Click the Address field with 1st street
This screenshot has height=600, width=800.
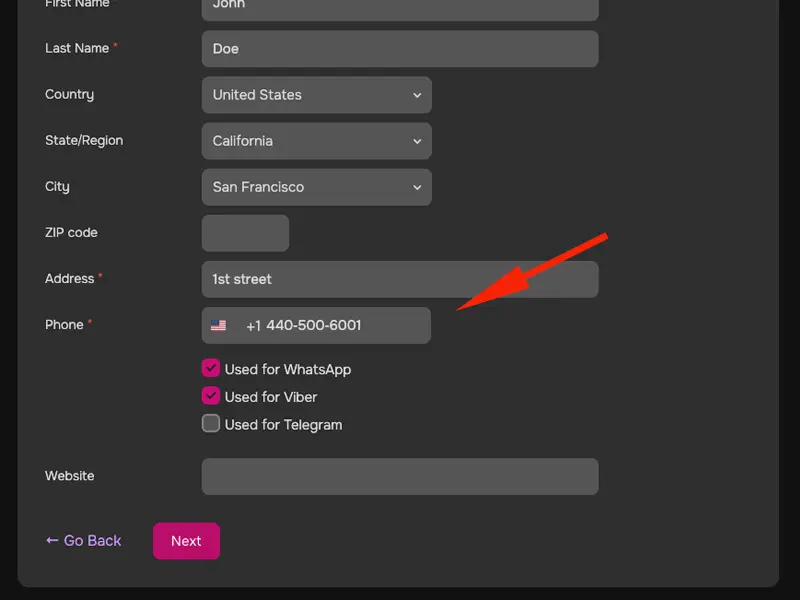400,279
